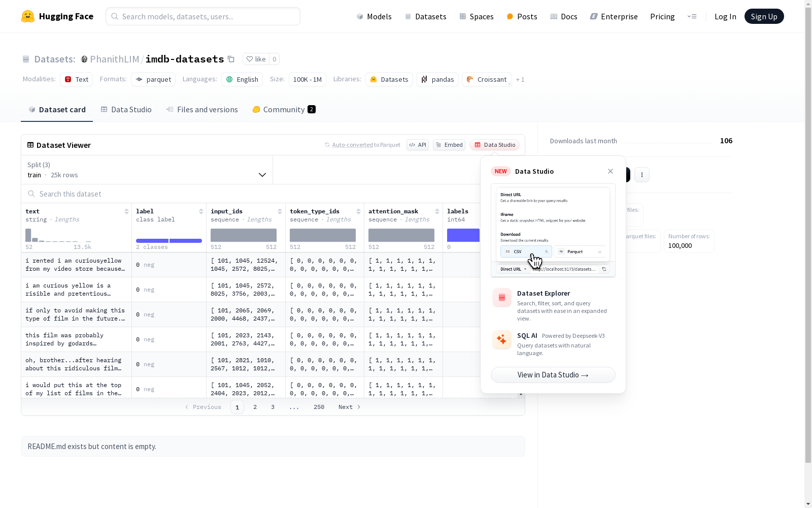Filter by the Text modality tag
This screenshot has width=812, height=508.
(x=77, y=79)
